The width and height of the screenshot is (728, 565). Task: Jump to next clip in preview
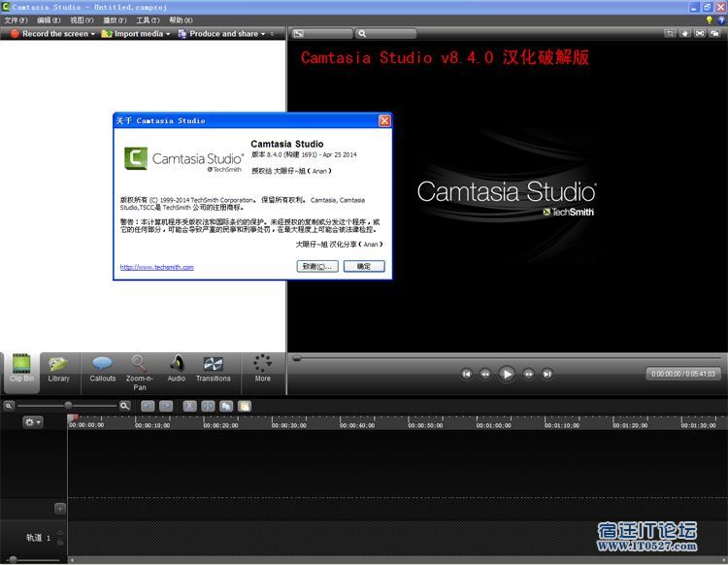(x=547, y=374)
